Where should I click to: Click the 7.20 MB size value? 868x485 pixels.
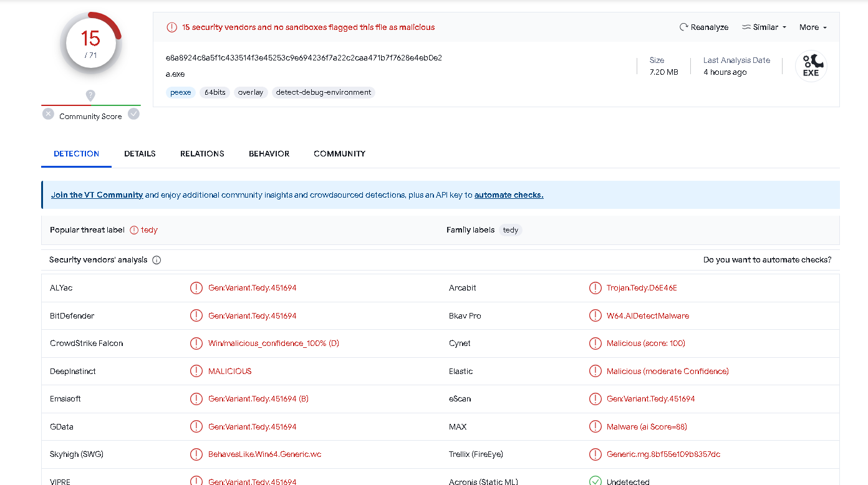663,72
